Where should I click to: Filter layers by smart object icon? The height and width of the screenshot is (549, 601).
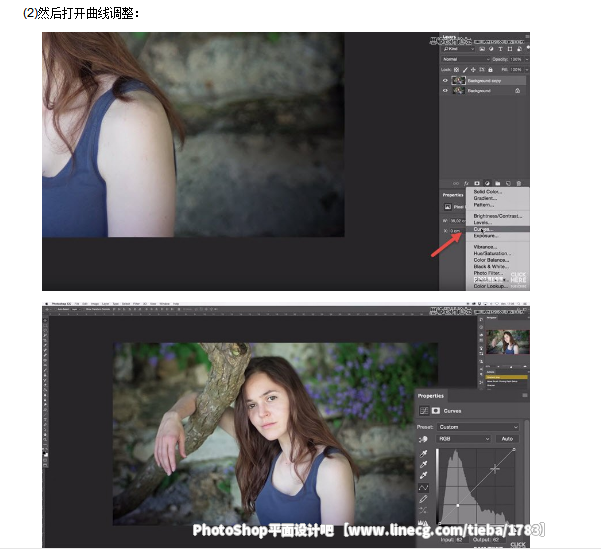pos(519,49)
